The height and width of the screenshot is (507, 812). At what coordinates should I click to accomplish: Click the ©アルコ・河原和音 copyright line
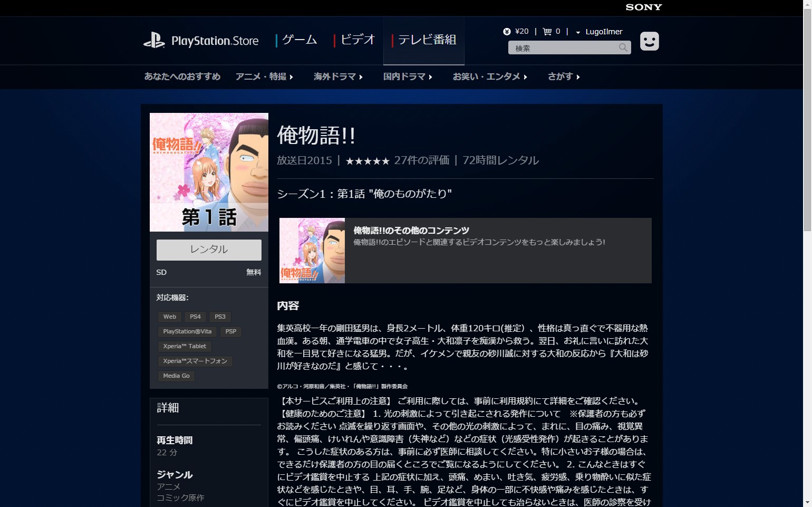click(342, 386)
